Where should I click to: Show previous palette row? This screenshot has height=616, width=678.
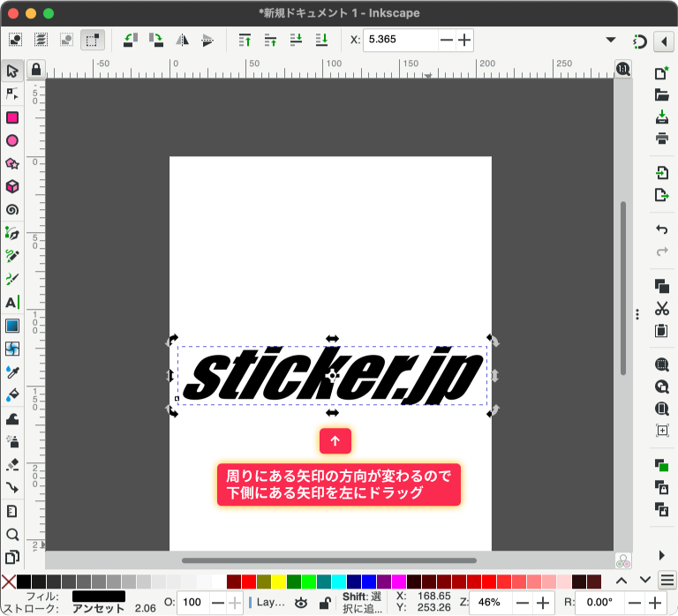coord(621,580)
